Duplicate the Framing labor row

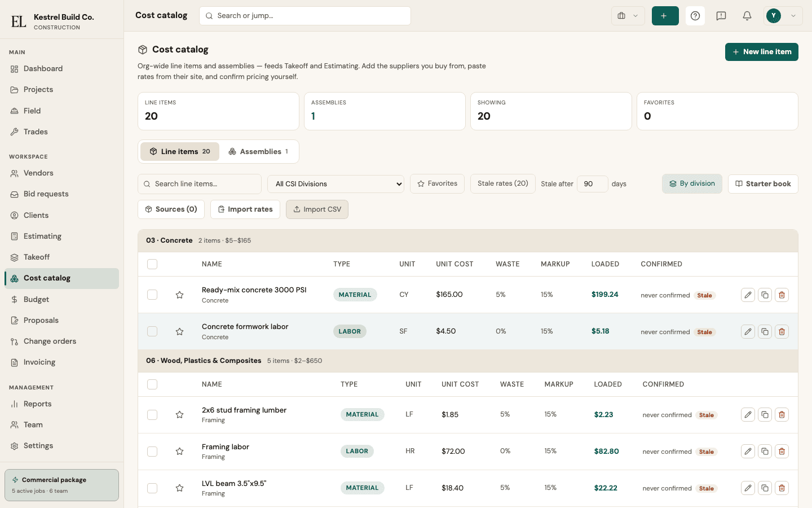tap(765, 452)
